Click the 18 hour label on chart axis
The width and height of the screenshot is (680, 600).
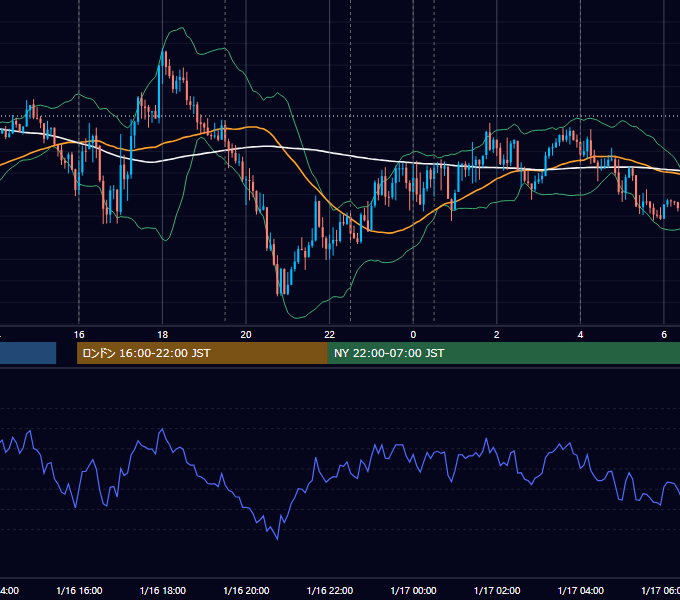[x=162, y=334]
